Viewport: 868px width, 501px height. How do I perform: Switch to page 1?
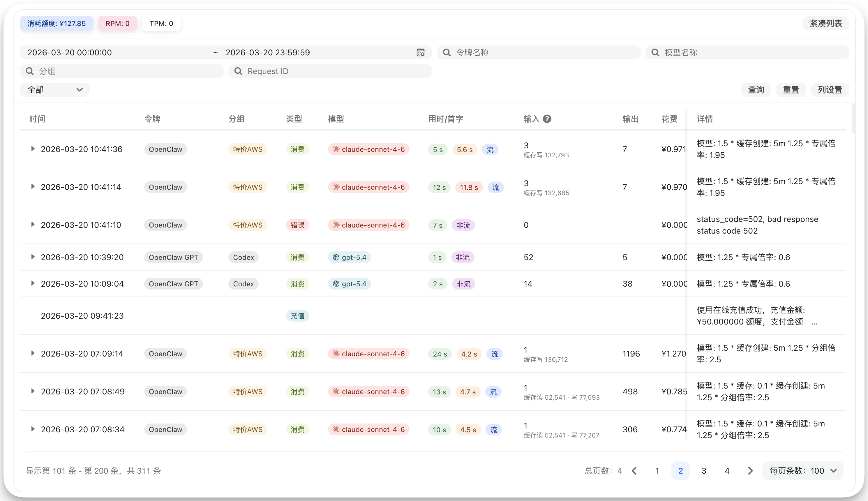(x=657, y=470)
